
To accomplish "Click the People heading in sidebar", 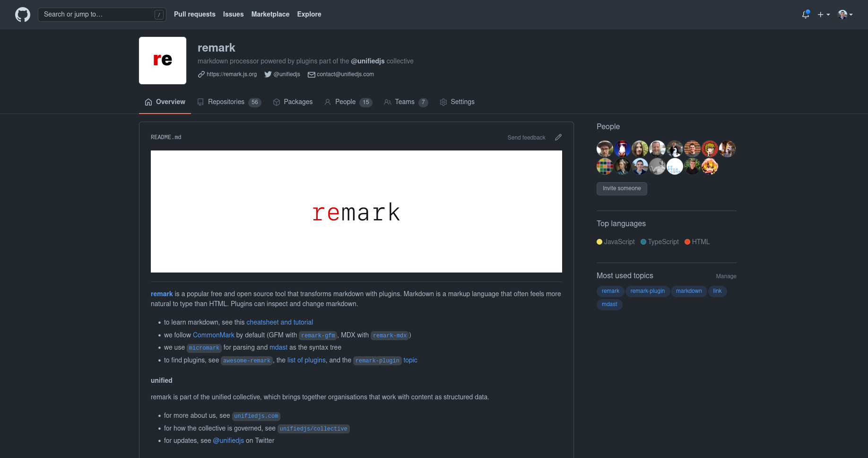I will click(x=608, y=126).
